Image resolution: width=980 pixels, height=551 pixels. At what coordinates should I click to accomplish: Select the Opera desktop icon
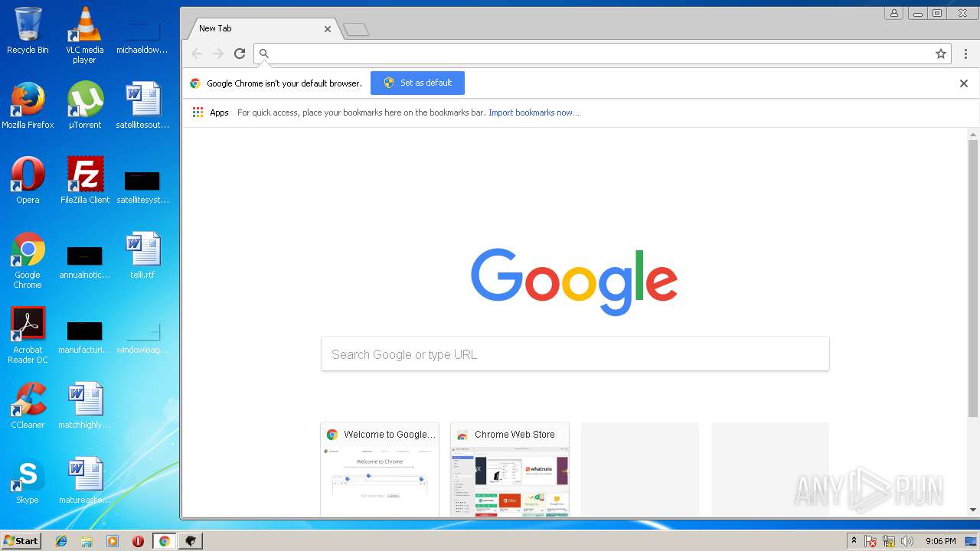pyautogui.click(x=28, y=181)
